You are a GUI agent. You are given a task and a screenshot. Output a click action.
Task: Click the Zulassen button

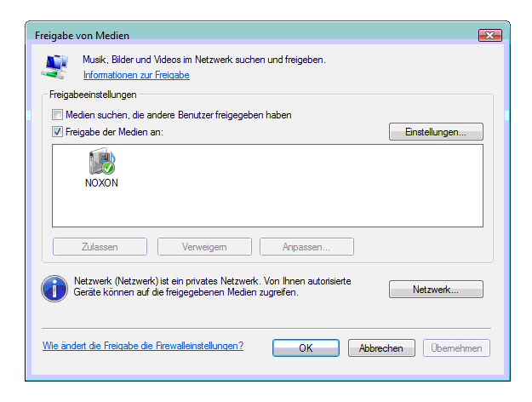pyautogui.click(x=100, y=247)
